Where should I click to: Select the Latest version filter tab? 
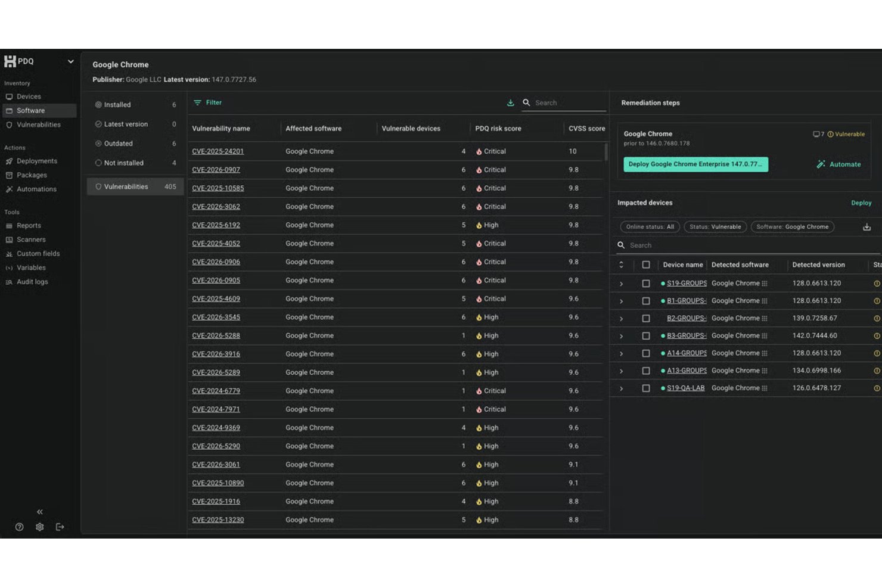tap(135, 125)
